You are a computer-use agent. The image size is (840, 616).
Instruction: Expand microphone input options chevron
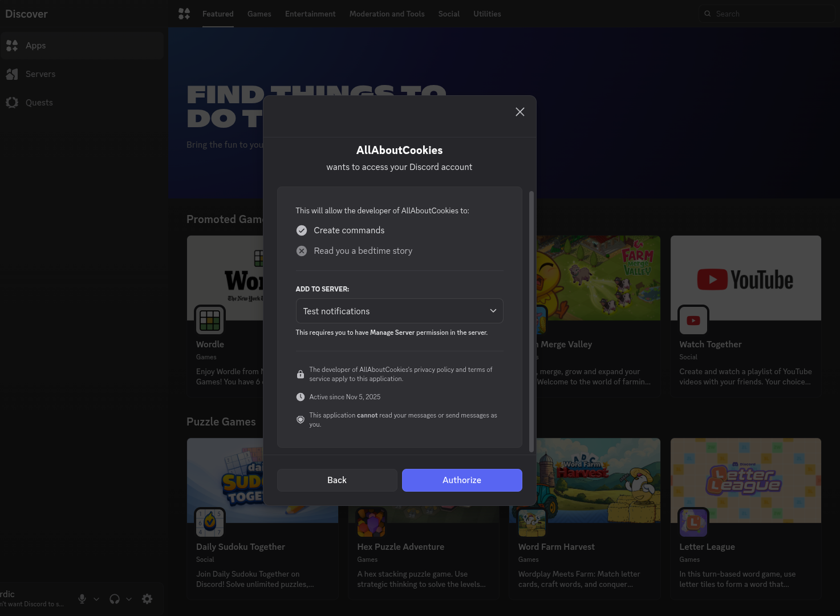click(96, 599)
